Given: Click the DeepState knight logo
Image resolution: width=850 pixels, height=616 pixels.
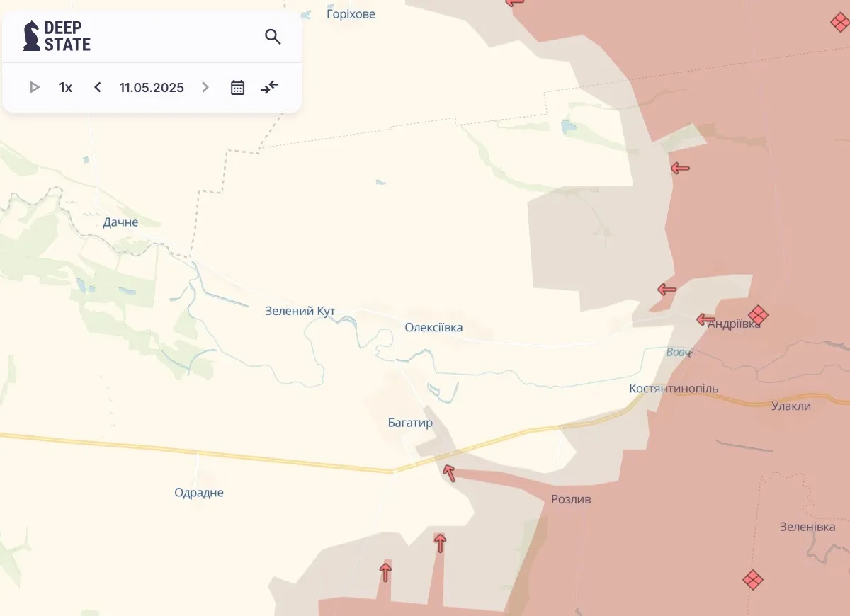Looking at the screenshot, I should point(32,36).
